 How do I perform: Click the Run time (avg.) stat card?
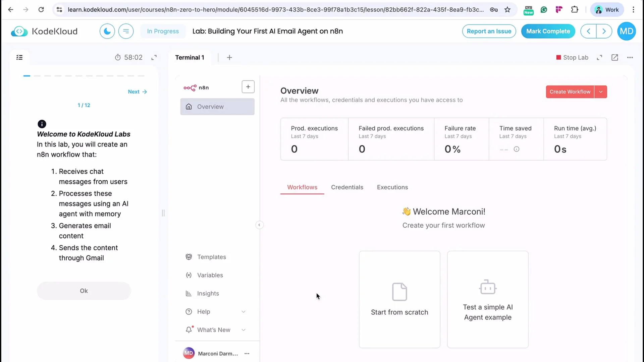click(575, 139)
